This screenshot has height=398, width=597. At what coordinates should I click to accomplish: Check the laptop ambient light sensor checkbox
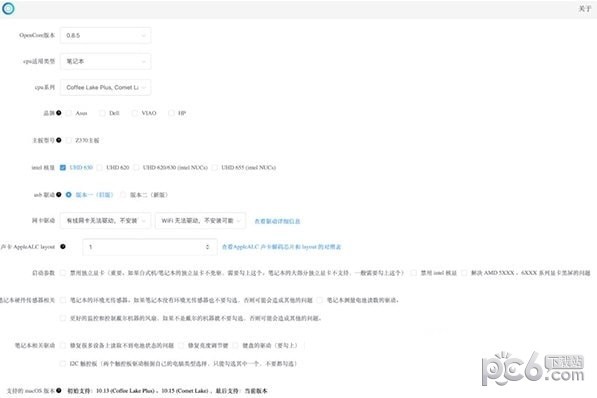[x=63, y=300]
